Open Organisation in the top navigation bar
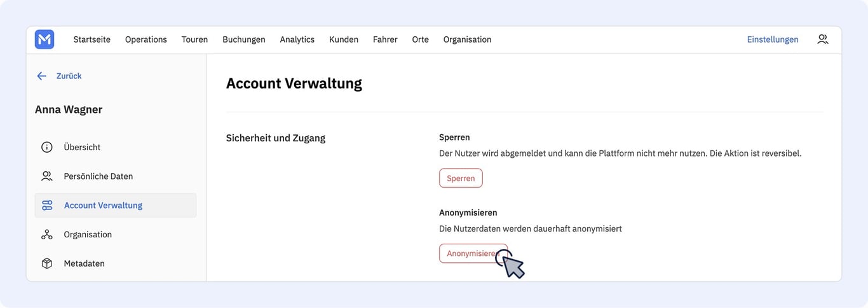The image size is (868, 308). (467, 39)
